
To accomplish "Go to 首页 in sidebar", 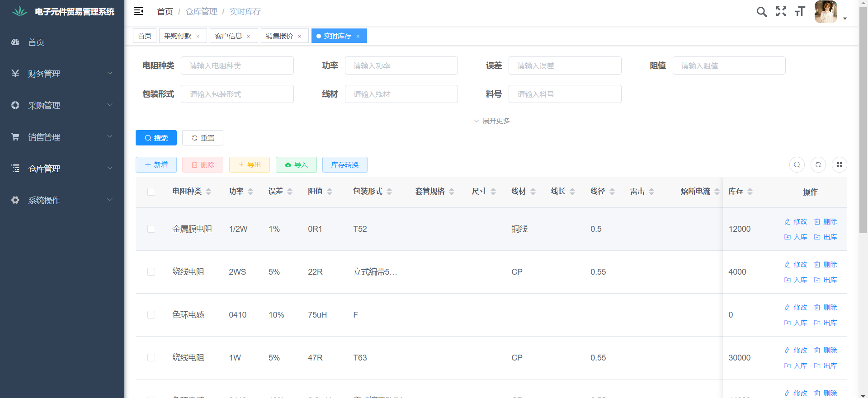I will point(62,42).
